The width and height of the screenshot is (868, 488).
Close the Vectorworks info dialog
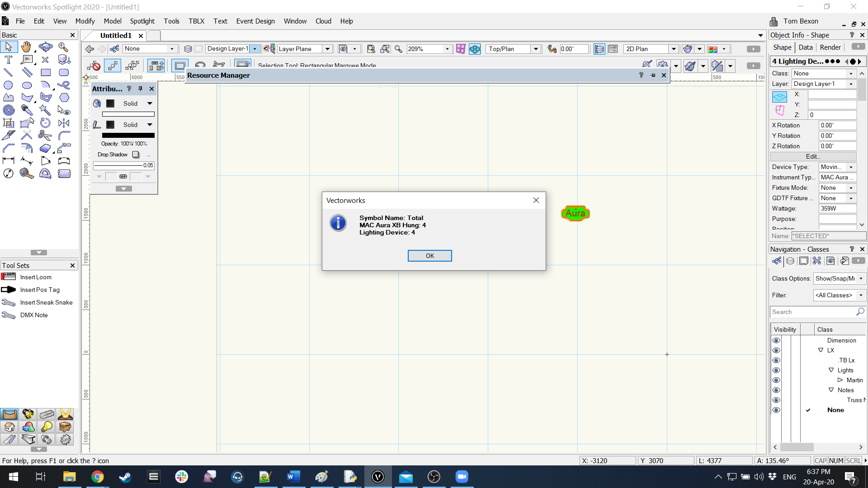pos(536,200)
